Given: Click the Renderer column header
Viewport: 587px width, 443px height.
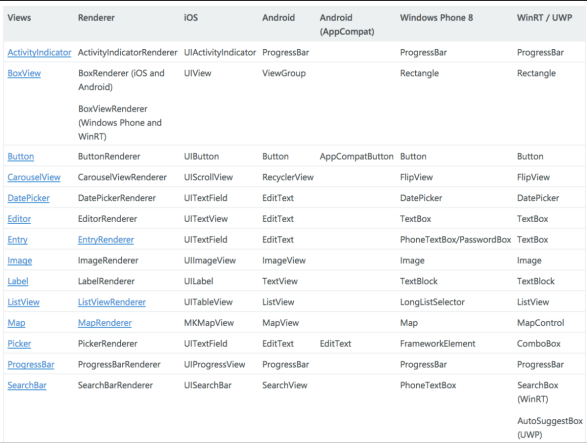Looking at the screenshot, I should pyautogui.click(x=96, y=18).
